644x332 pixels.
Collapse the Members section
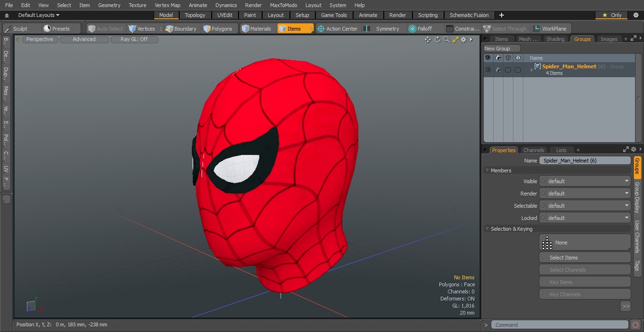487,170
